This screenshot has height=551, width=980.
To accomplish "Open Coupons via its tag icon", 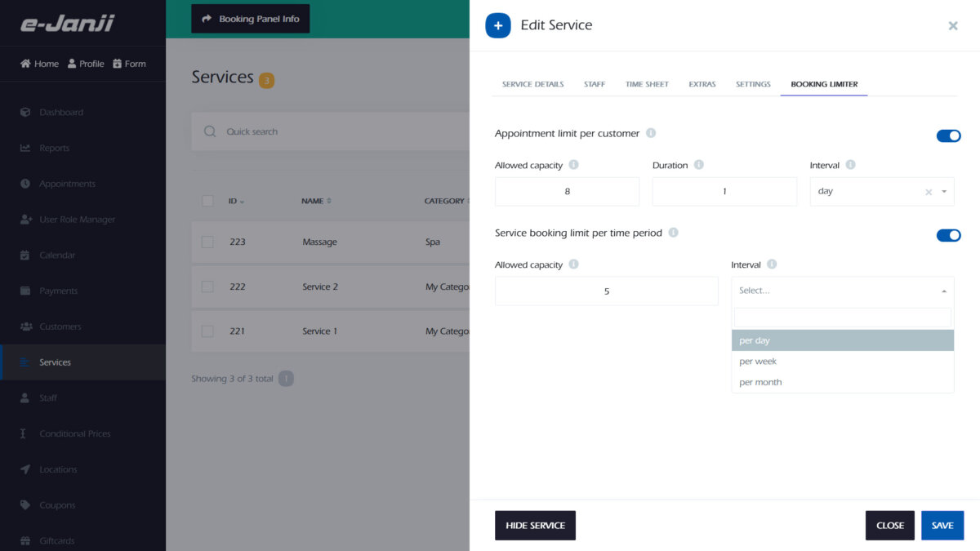I will coord(24,504).
